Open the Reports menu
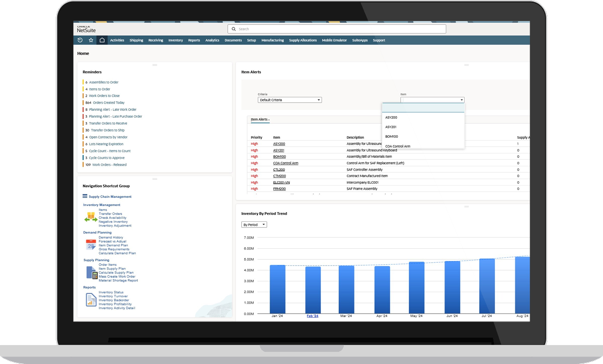This screenshot has width=603, height=364. coord(194,40)
